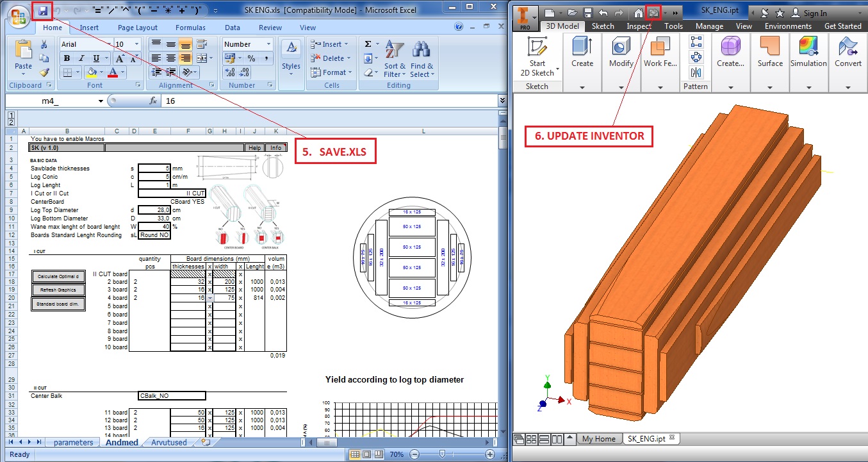868x462 pixels.
Task: Click the Percent Style icon
Action: point(252,58)
